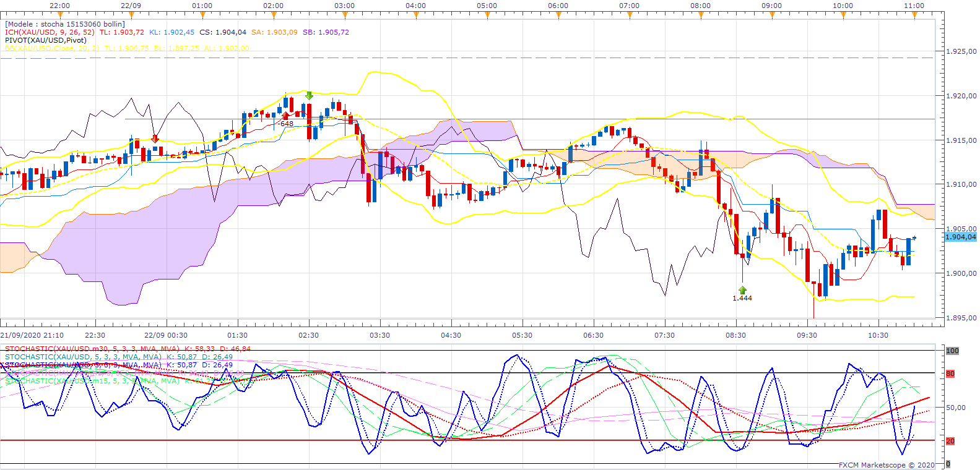Click the orange marker below 06:00

[x=558, y=14]
